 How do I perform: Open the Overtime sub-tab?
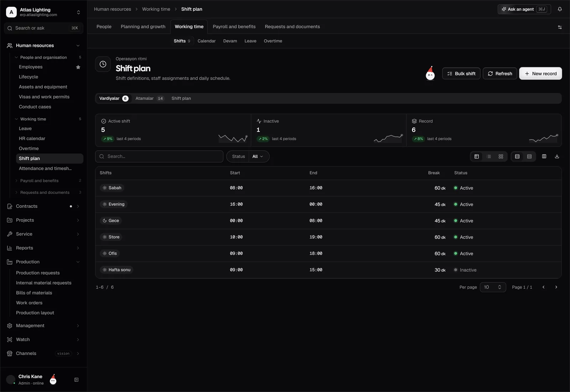(x=273, y=41)
